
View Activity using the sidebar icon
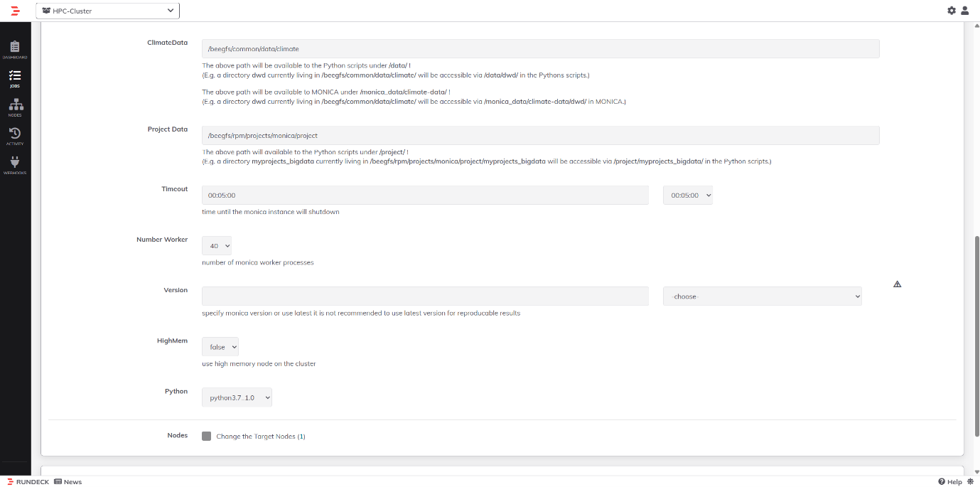(15, 135)
